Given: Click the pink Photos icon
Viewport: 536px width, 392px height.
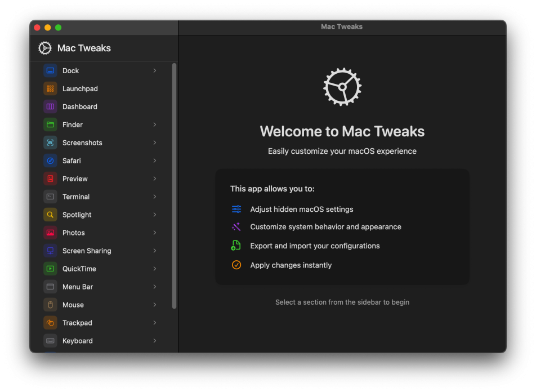Looking at the screenshot, I should [50, 233].
